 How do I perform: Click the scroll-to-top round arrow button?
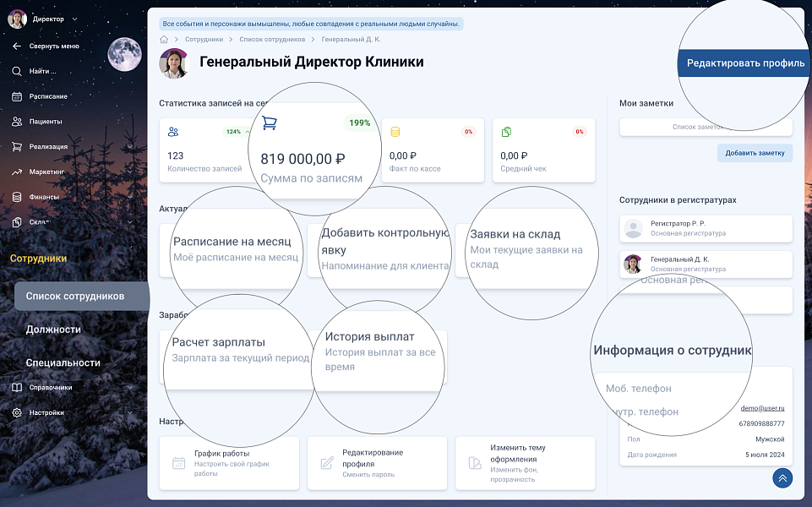click(782, 478)
